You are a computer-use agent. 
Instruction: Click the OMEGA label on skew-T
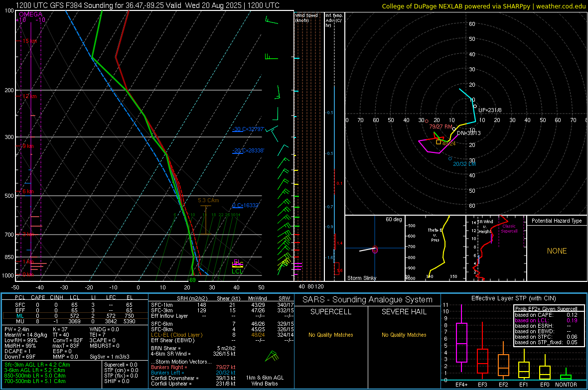click(x=31, y=14)
